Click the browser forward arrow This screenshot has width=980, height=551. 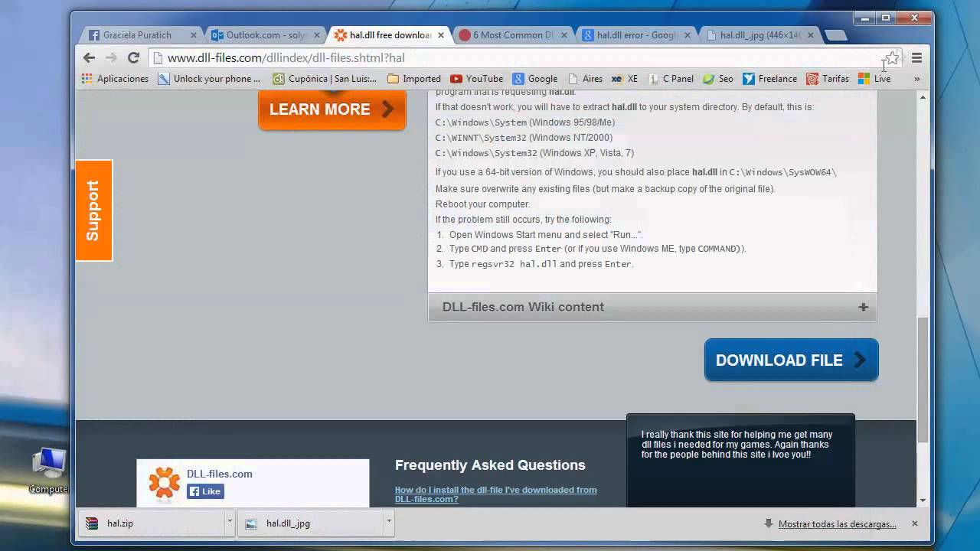111,58
